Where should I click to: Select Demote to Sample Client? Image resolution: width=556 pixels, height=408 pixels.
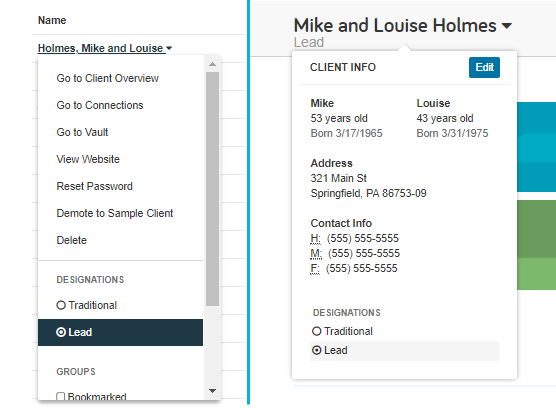(115, 213)
